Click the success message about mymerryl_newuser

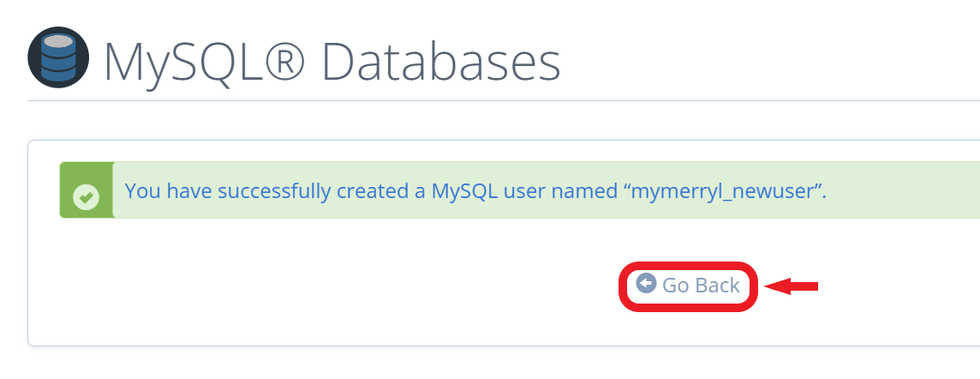pyautogui.click(x=475, y=190)
